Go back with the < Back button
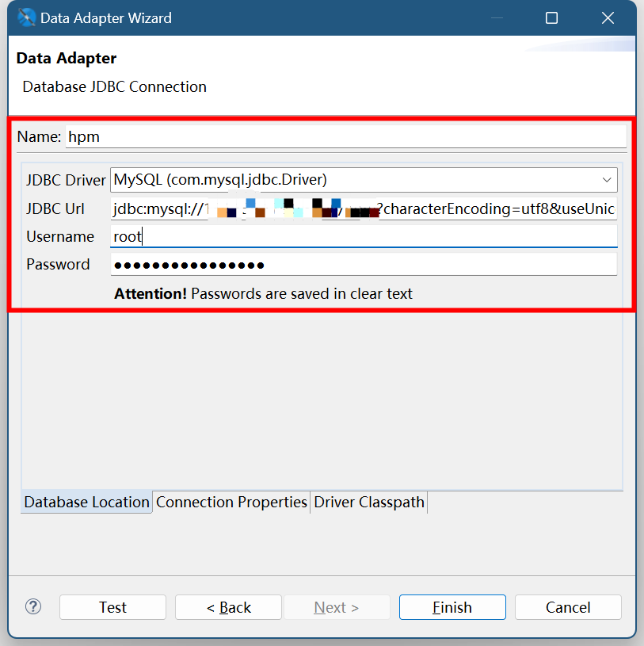644x646 pixels. coord(228,607)
